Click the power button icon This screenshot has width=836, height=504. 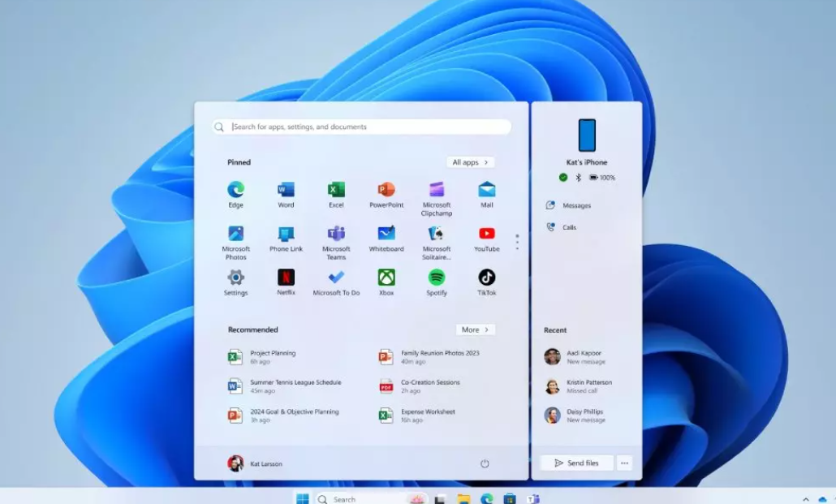(485, 463)
